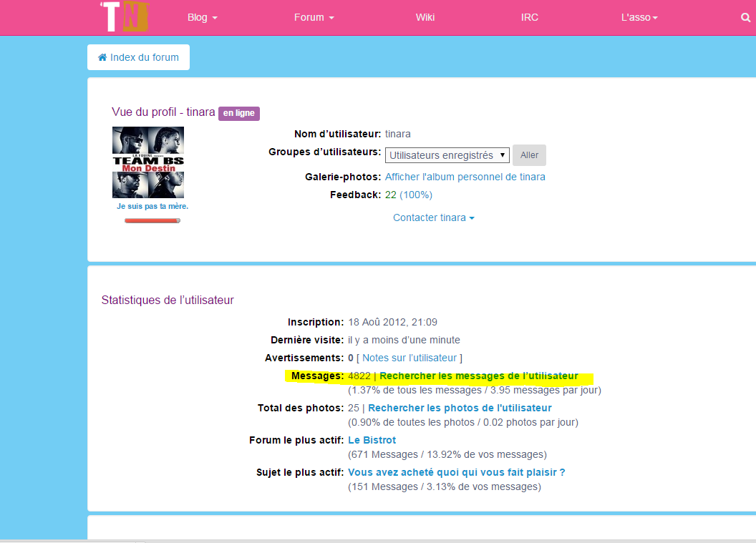Open Vous avez acheté quoi topic link
The height and width of the screenshot is (543, 756).
(456, 472)
